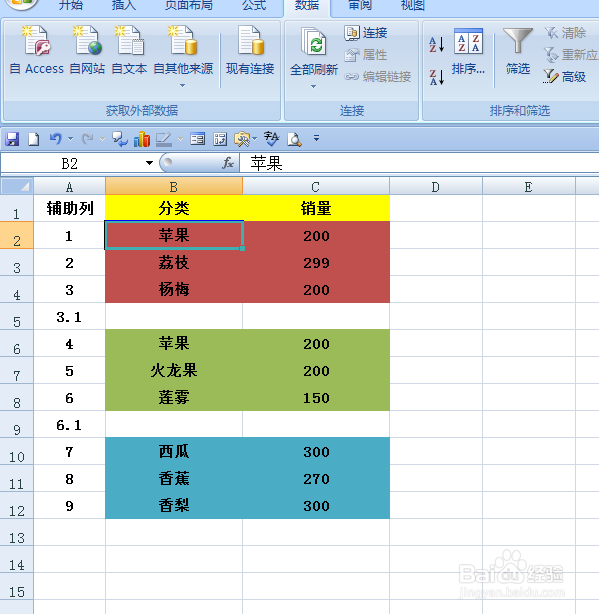Select the cell containing 西瓜

[x=174, y=451]
